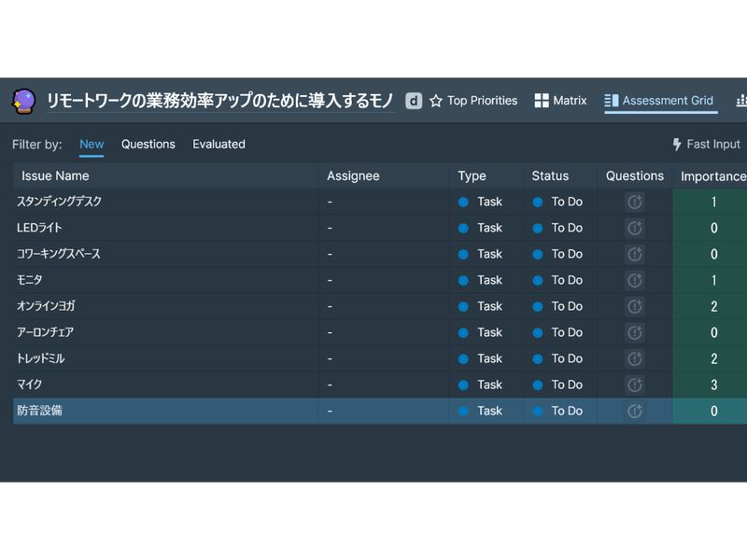747x560 pixels.
Task: Open questions icon for コワーキングスペース row
Action: tap(635, 254)
